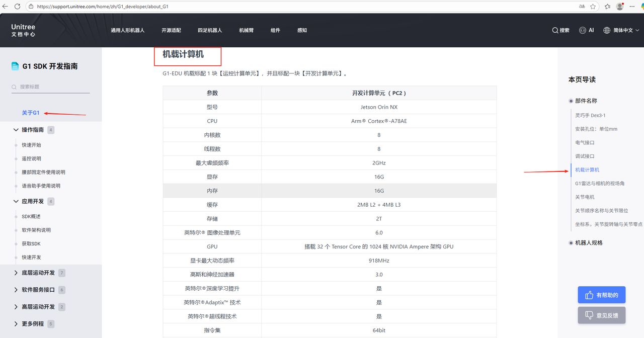Open the 开源适配 nav menu
Screen dimensions: 644x338
tap(171, 30)
